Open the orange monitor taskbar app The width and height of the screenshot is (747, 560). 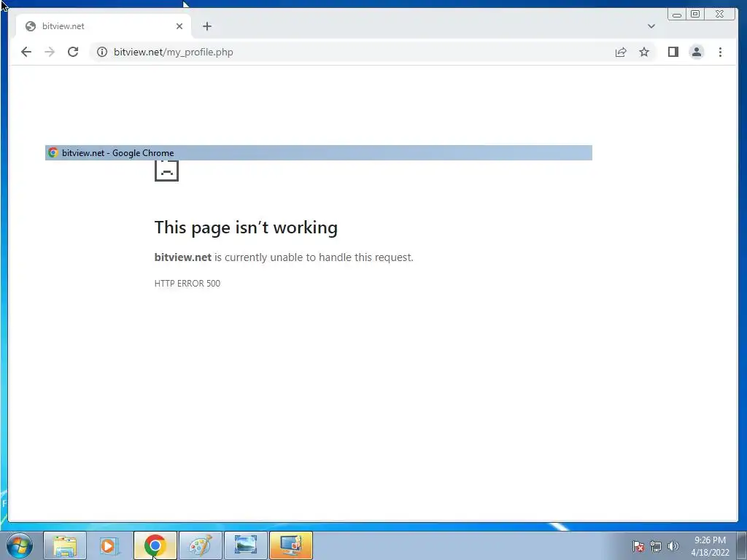(290, 545)
